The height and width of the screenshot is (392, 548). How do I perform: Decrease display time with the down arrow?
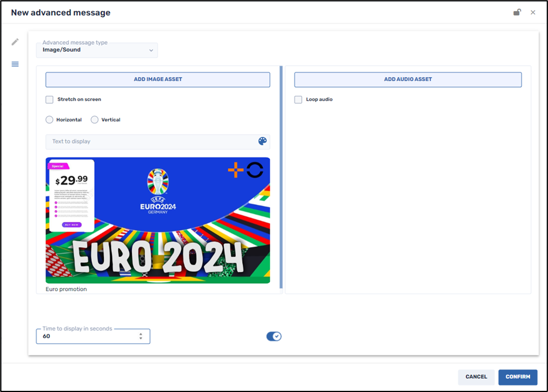pos(140,339)
